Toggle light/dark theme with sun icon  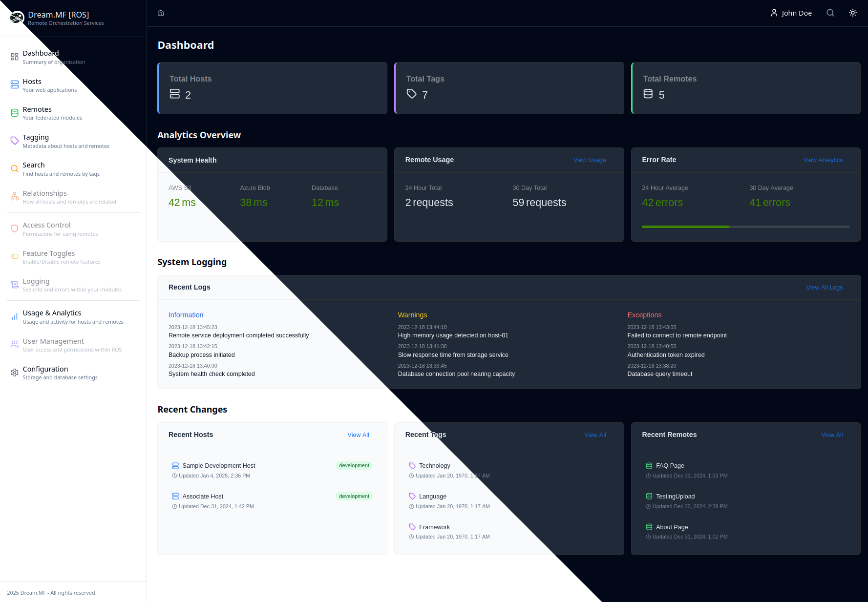pos(852,13)
